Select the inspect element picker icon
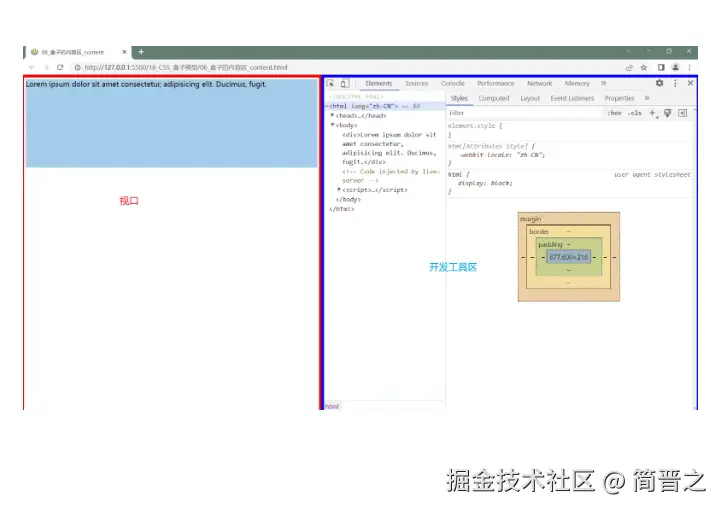Image resolution: width=723 pixels, height=511 pixels. point(330,83)
